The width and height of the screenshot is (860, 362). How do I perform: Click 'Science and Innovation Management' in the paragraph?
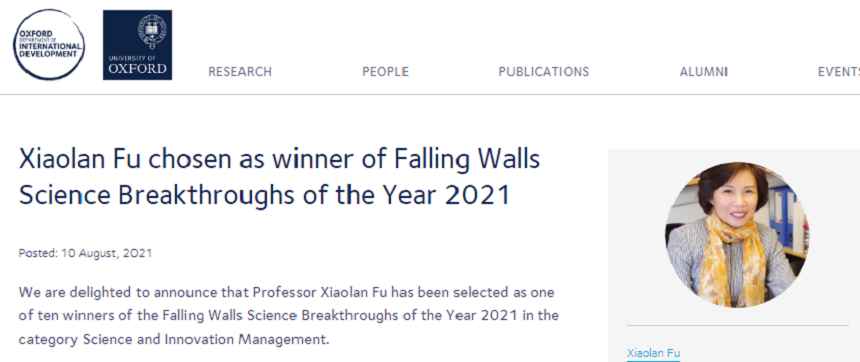pyautogui.click(x=206, y=340)
